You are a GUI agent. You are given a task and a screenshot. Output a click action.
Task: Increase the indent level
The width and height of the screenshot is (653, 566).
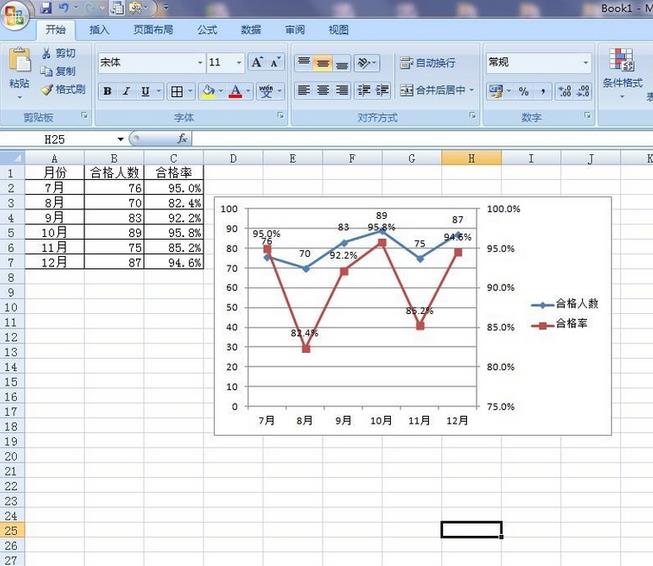pyautogui.click(x=382, y=90)
